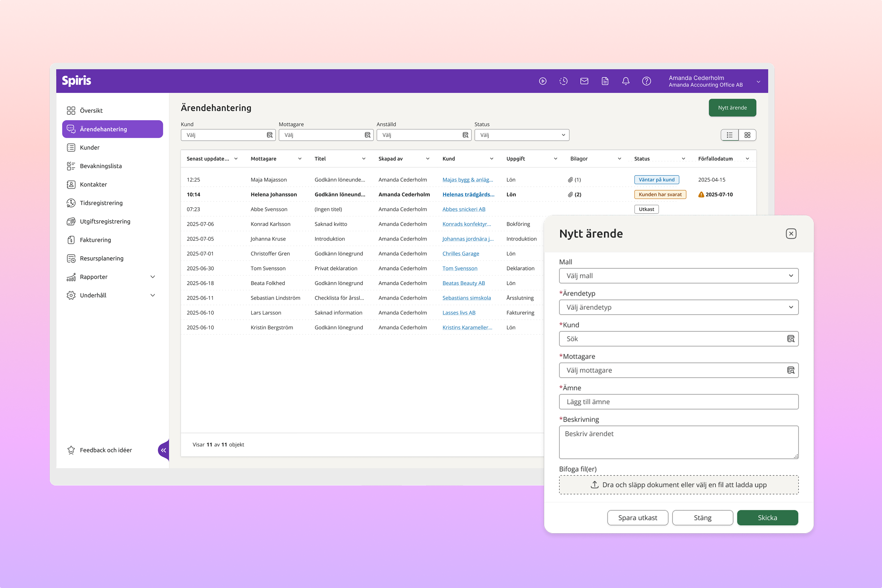Collapse the sidebar with double-chevron icon
Image resolution: width=882 pixels, height=588 pixels.
point(164,450)
